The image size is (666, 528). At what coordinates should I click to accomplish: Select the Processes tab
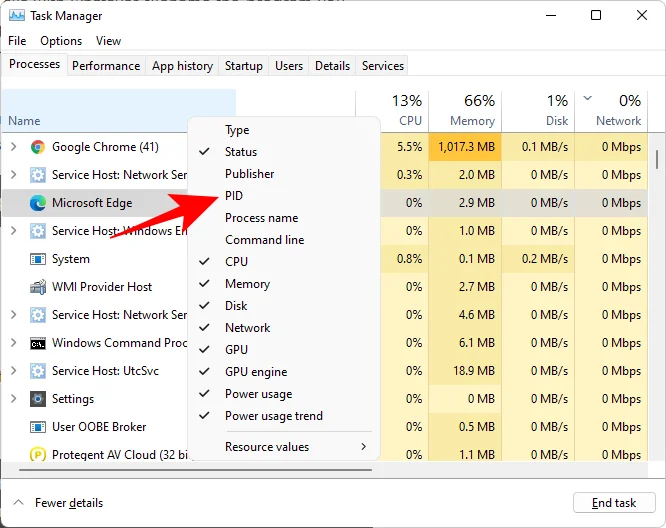[x=34, y=64]
